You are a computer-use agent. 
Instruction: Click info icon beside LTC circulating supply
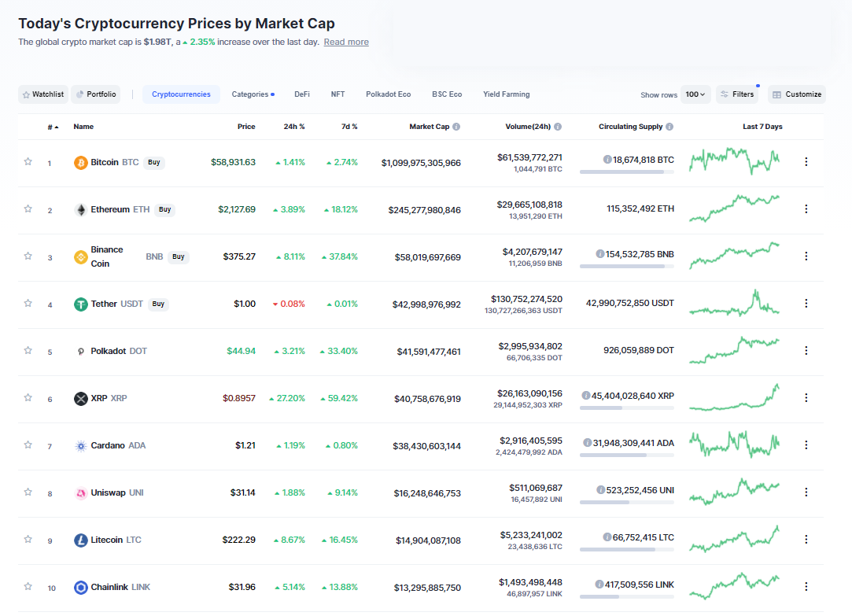pyautogui.click(x=607, y=538)
